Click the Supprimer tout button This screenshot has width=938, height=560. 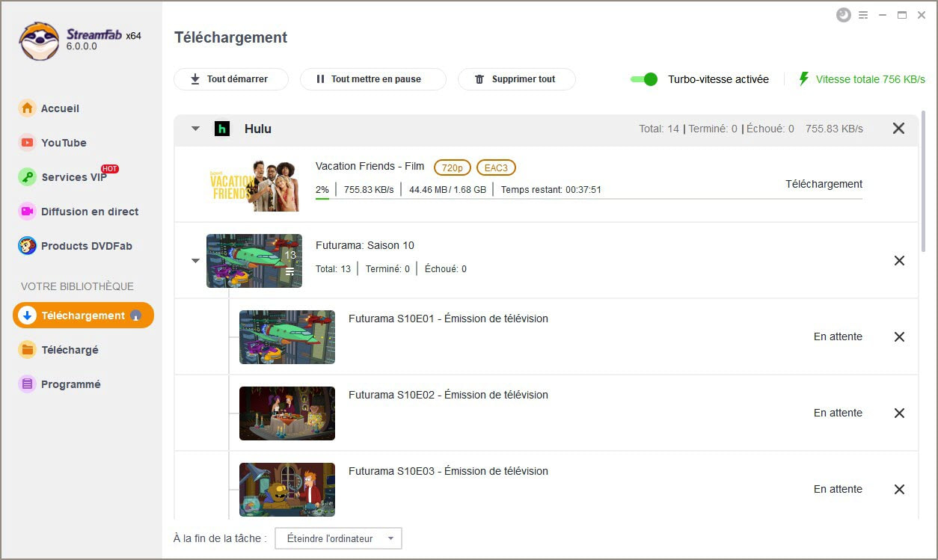(517, 79)
